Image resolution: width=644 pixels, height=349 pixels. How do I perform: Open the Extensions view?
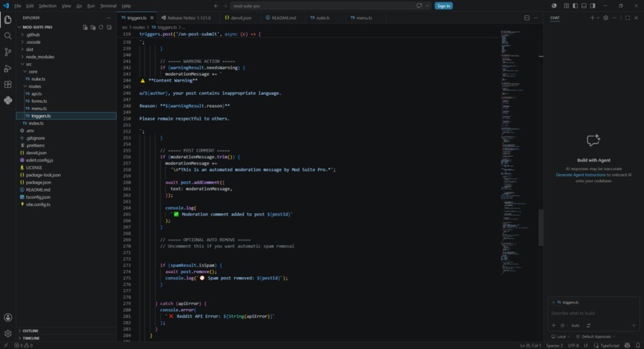8,84
